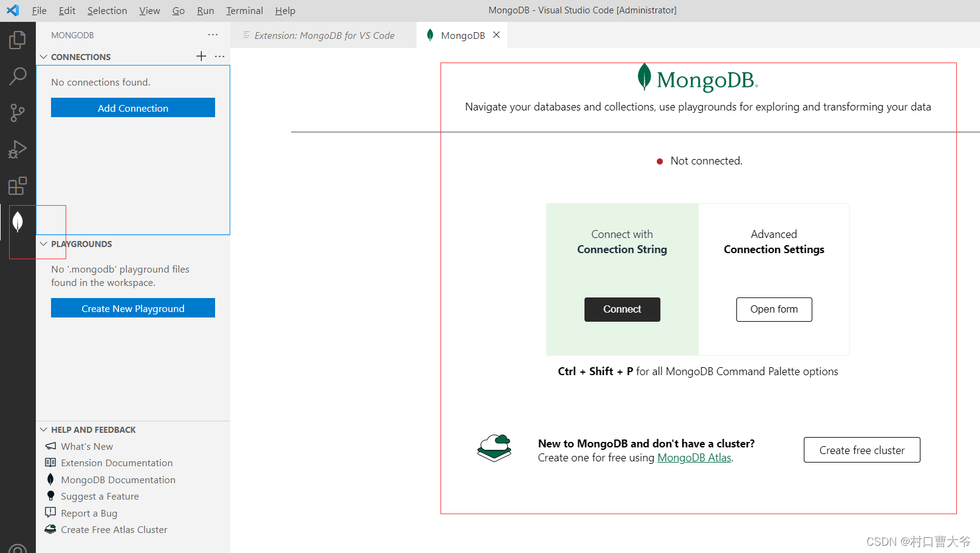Image resolution: width=980 pixels, height=553 pixels.
Task: Click the cloud icon beside Create Free Atlas Cluster
Action: click(50, 529)
